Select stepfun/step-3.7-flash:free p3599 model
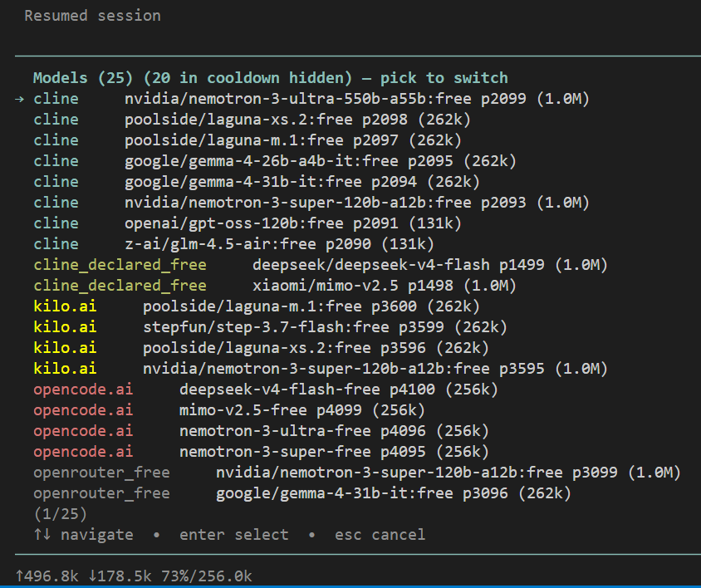 [x=270, y=327]
